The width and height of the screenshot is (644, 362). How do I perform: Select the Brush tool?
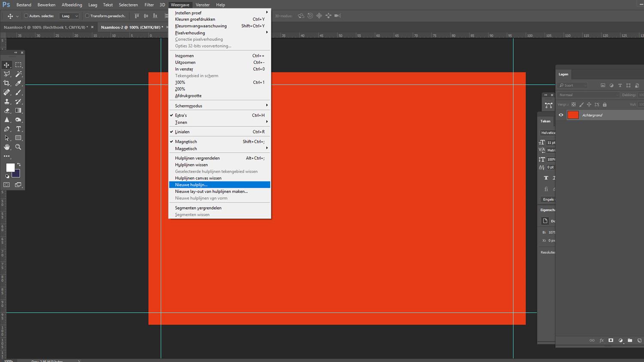click(x=18, y=92)
